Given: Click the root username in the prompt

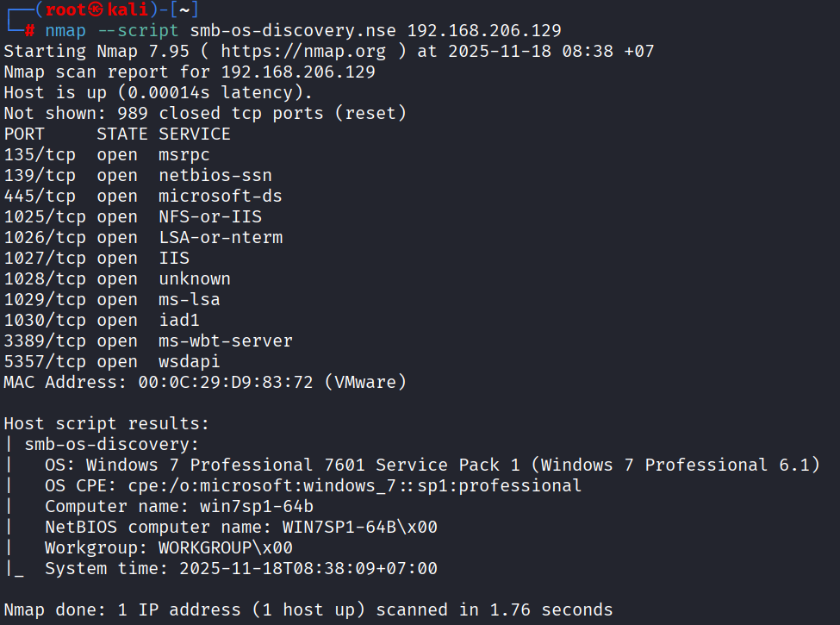Looking at the screenshot, I should click(x=65, y=9).
